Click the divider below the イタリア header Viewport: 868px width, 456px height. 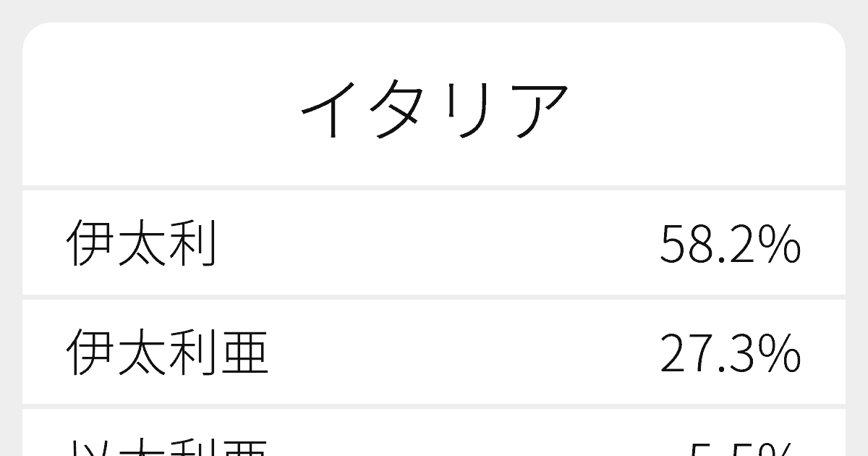point(434,187)
